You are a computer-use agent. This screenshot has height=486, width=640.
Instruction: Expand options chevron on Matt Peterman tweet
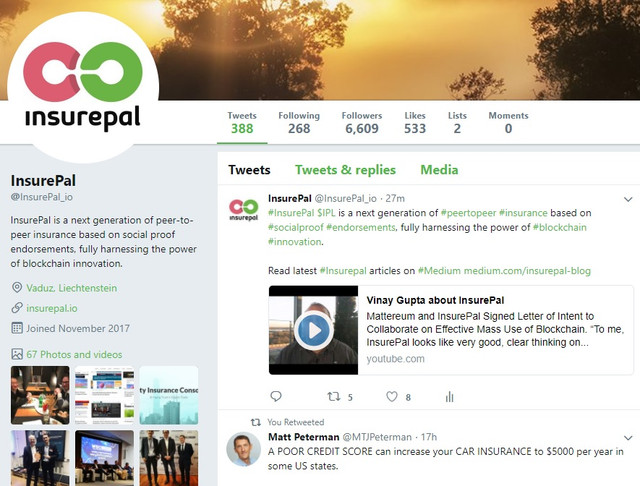click(628, 438)
